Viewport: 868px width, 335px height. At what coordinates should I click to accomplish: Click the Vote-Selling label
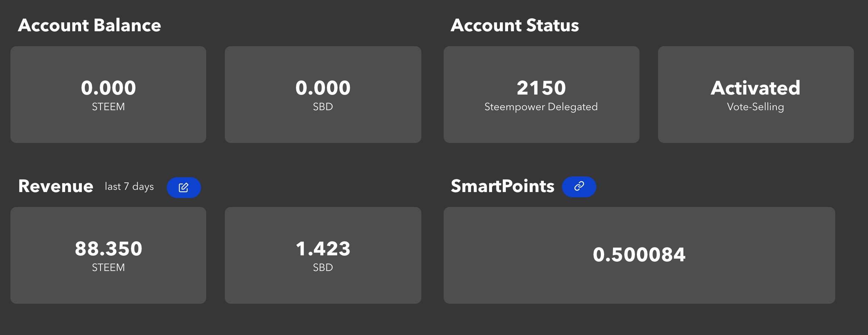coord(756,107)
